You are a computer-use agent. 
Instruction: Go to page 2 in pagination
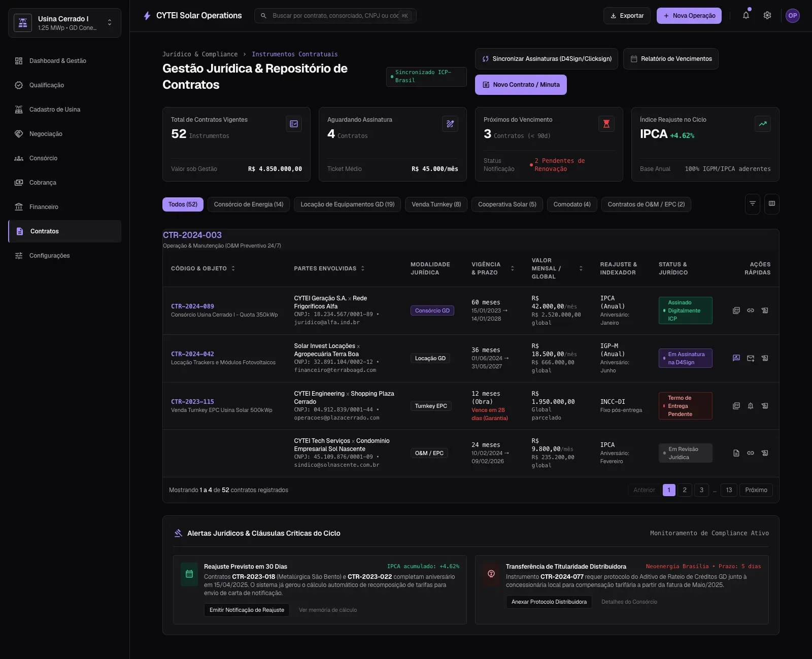pyautogui.click(x=685, y=490)
